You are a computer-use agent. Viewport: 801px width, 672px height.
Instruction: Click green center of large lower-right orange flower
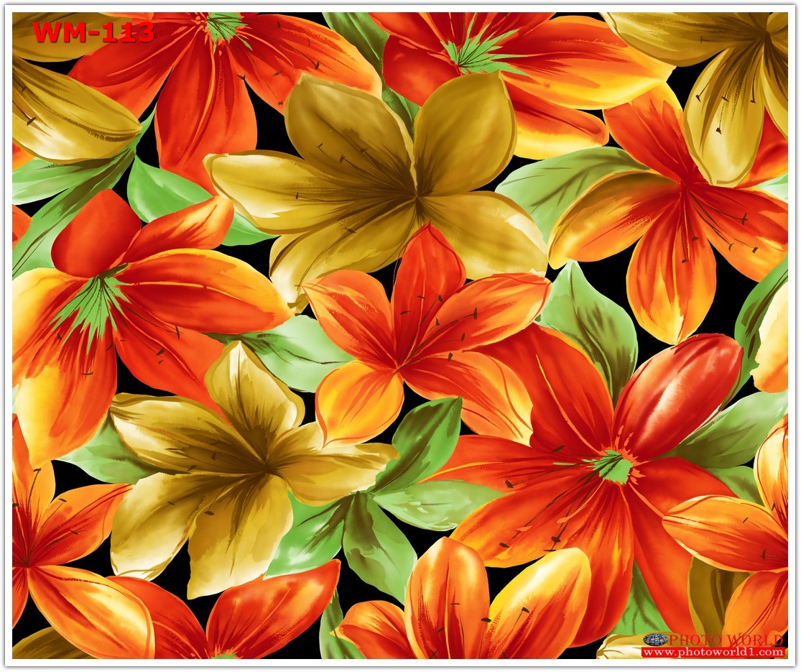click(x=616, y=466)
